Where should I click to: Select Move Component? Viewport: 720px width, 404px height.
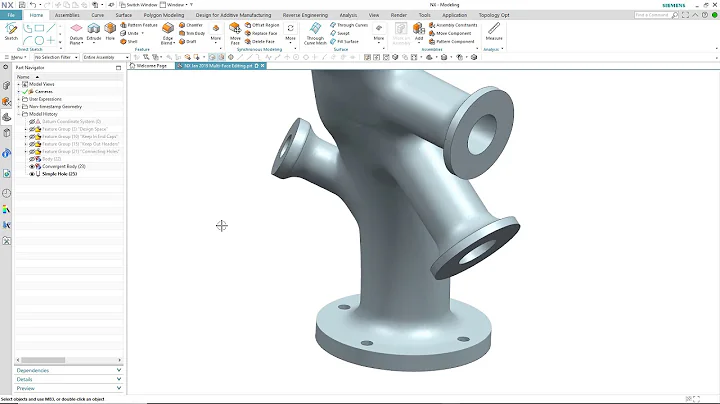[450, 34]
